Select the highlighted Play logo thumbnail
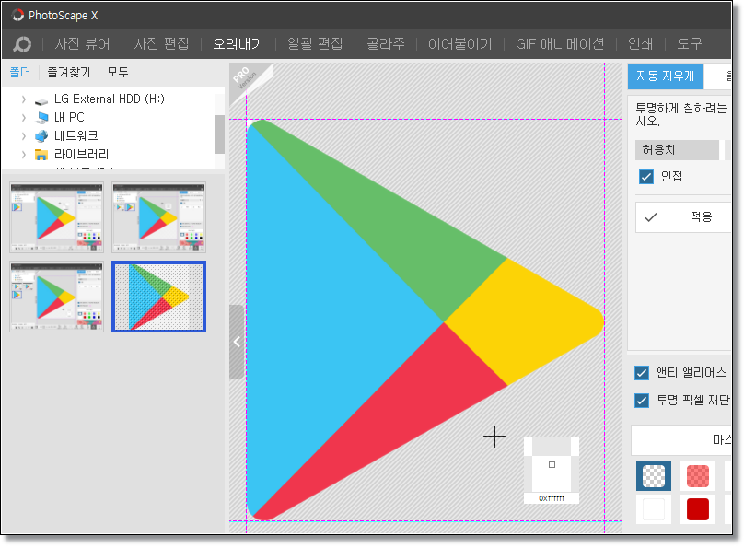Screen dimensions: 744x560 coord(159,297)
